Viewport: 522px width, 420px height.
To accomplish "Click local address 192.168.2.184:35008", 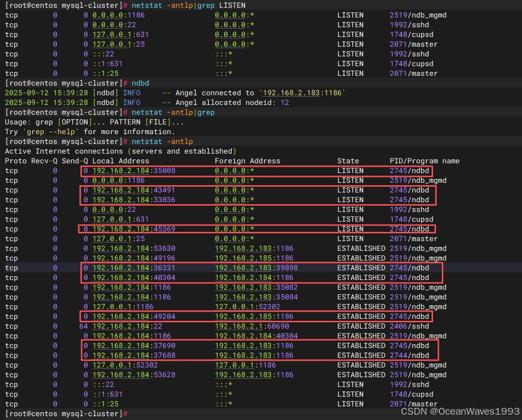I will click(134, 171).
